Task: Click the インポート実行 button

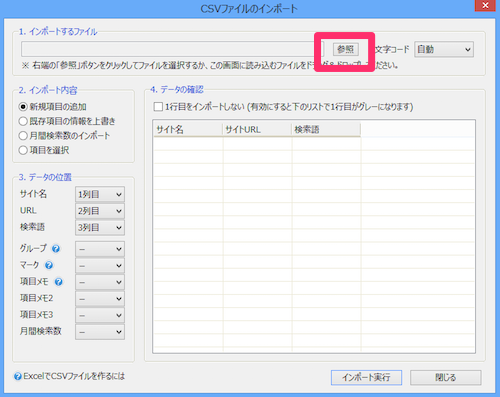Action: pos(366,377)
